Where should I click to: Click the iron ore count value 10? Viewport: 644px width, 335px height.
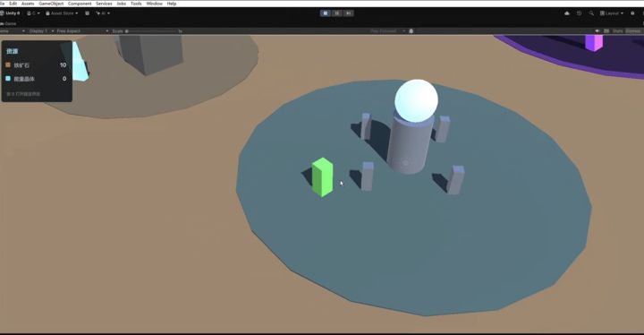(63, 65)
